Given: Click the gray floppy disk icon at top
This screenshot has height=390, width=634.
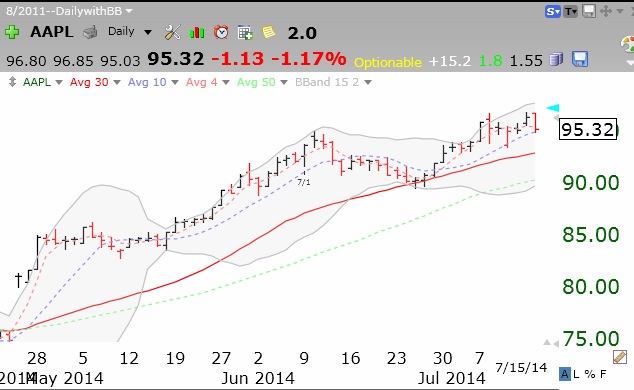Looking at the screenshot, I should [589, 11].
